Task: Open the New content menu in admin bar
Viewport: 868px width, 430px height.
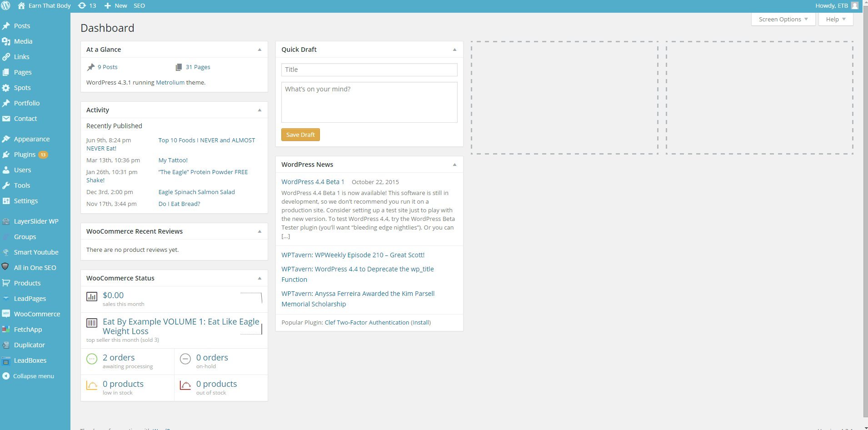Action: [x=115, y=6]
